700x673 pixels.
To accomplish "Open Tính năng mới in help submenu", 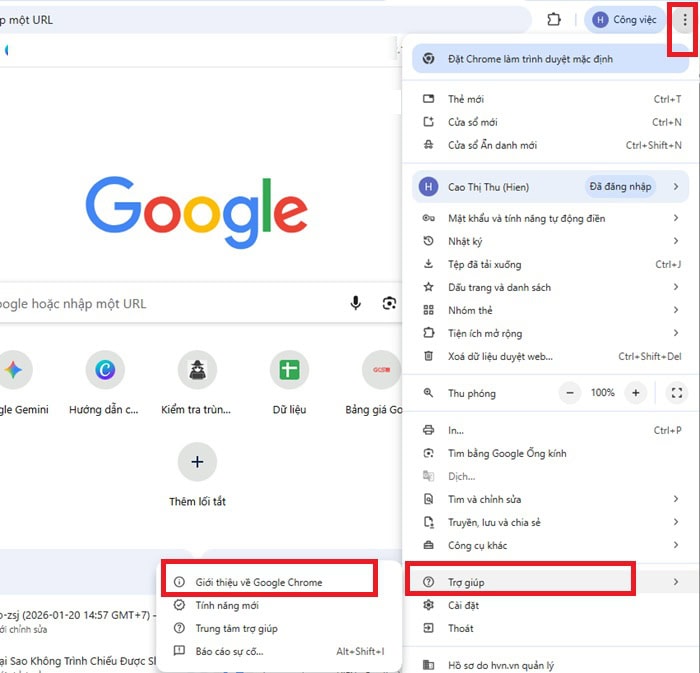I will (280, 606).
